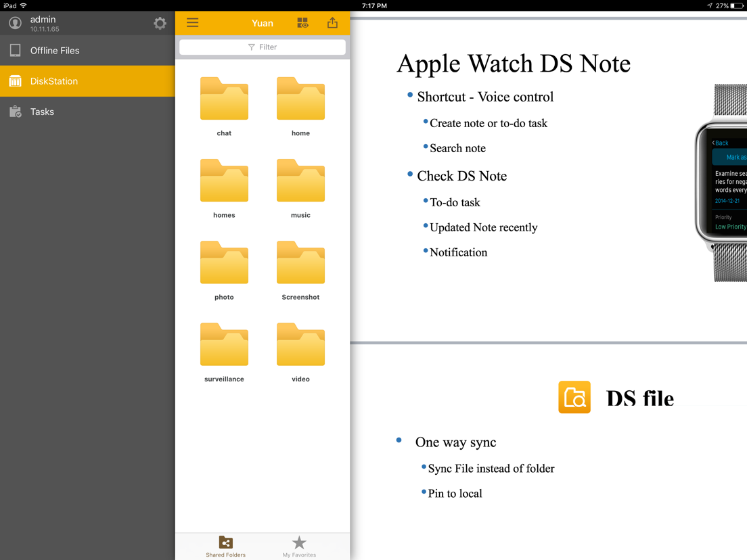747x560 pixels.
Task: Tap 'To-do task' bullet text
Action: (x=455, y=202)
